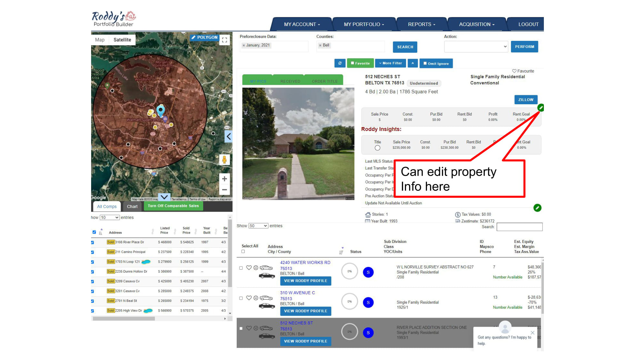Image resolution: width=644 pixels, height=362 pixels.
Task: Click heart icon for 512 Neches St row
Action: tap(249, 328)
